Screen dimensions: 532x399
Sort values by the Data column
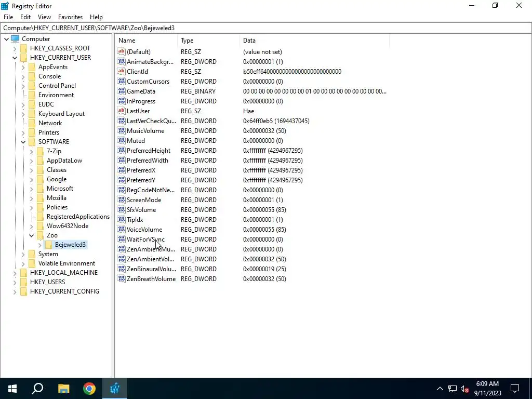click(314, 41)
